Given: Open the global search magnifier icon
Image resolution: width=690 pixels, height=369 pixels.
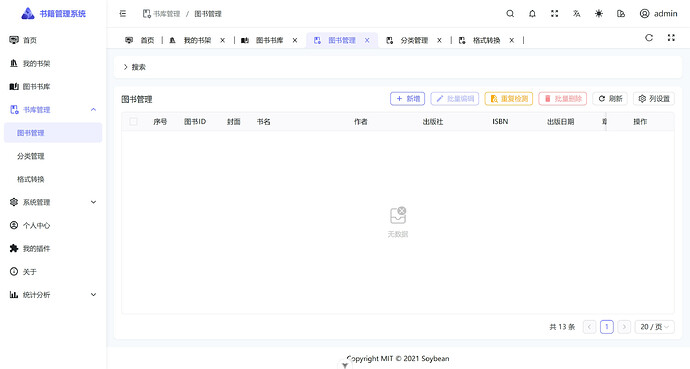Looking at the screenshot, I should click(x=510, y=14).
